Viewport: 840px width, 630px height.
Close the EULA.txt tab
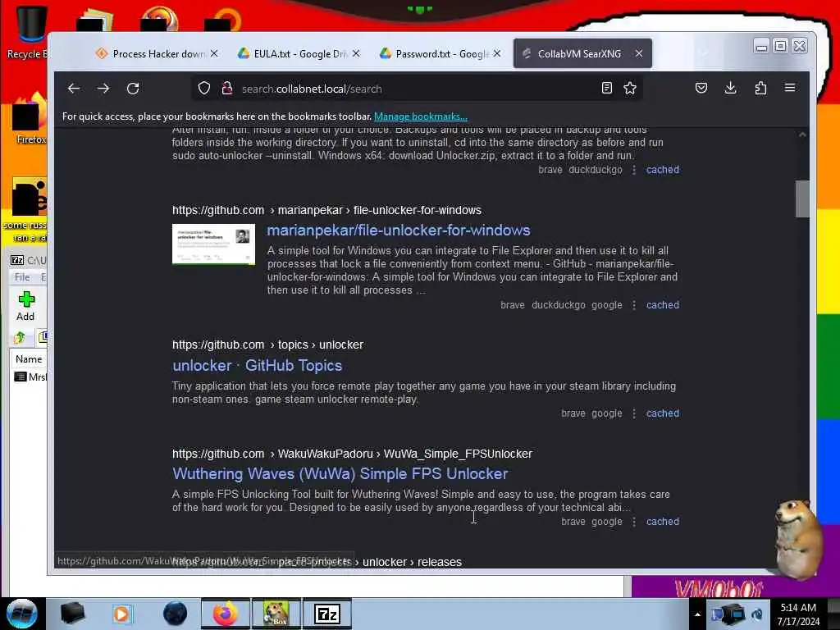(x=356, y=53)
